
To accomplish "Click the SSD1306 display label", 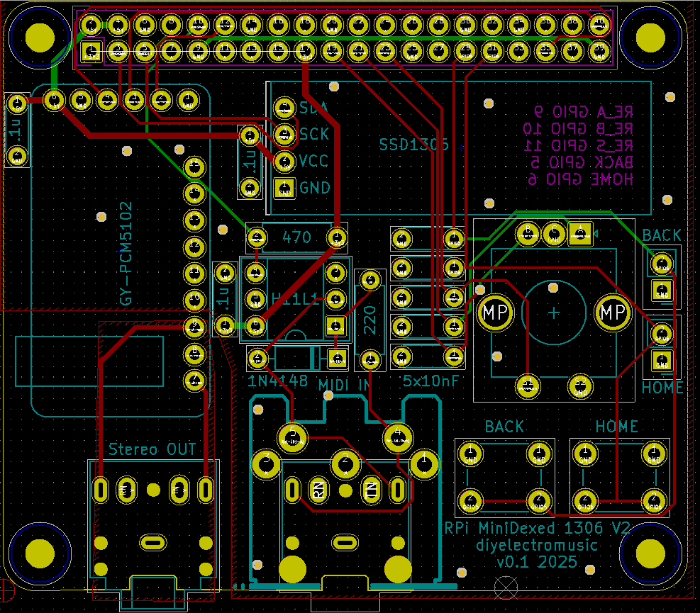I will click(414, 145).
